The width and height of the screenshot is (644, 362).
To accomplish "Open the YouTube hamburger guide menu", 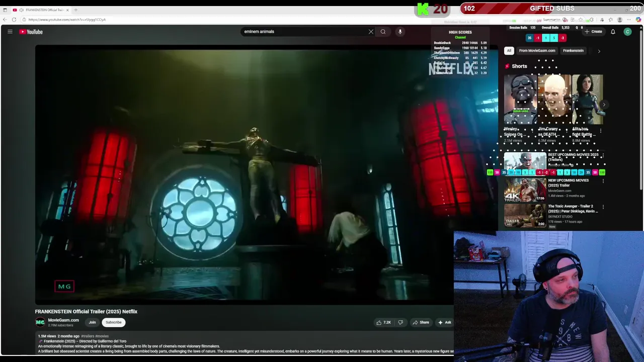I will tap(10, 32).
